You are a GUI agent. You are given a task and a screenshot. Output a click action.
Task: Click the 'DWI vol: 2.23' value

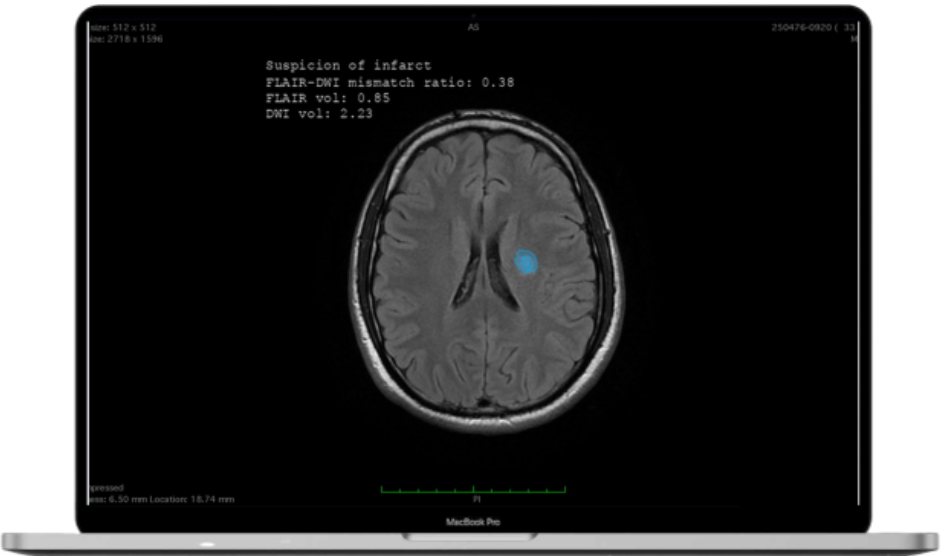coord(320,114)
